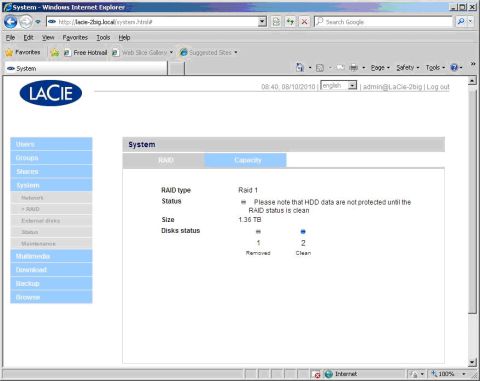Open the english language dropdown
Image resolution: width=480 pixels, height=381 pixels.
[338, 86]
